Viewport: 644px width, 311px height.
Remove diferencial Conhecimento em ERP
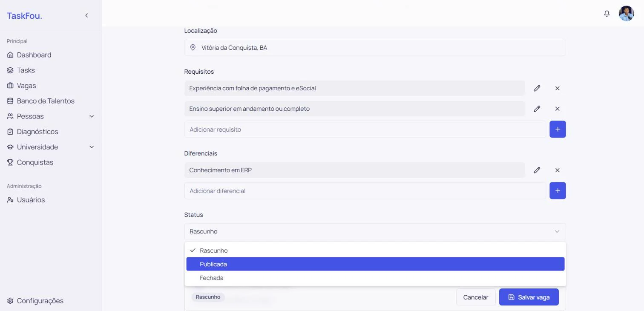pyautogui.click(x=557, y=170)
